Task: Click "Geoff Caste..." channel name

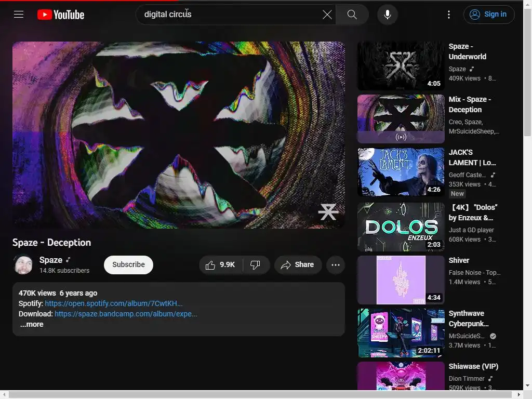Action: (467, 175)
